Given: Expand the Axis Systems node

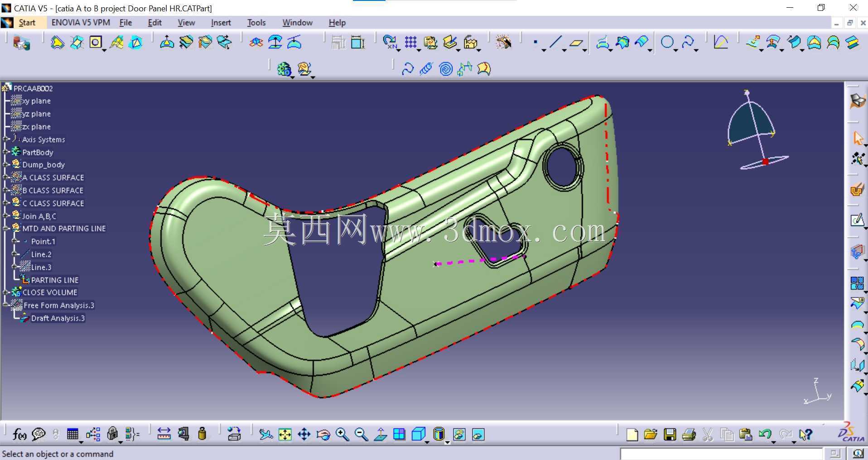Looking at the screenshot, I should pyautogui.click(x=6, y=139).
